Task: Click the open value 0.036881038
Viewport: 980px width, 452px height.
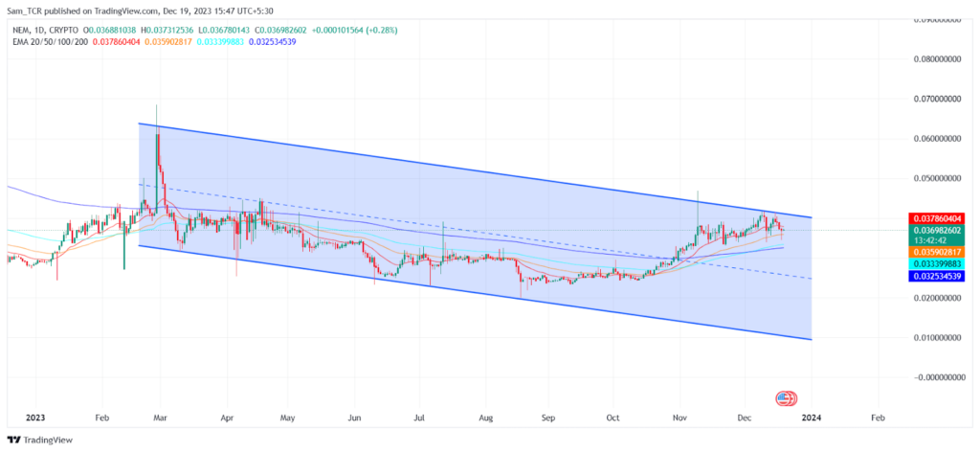Action: coord(113,30)
